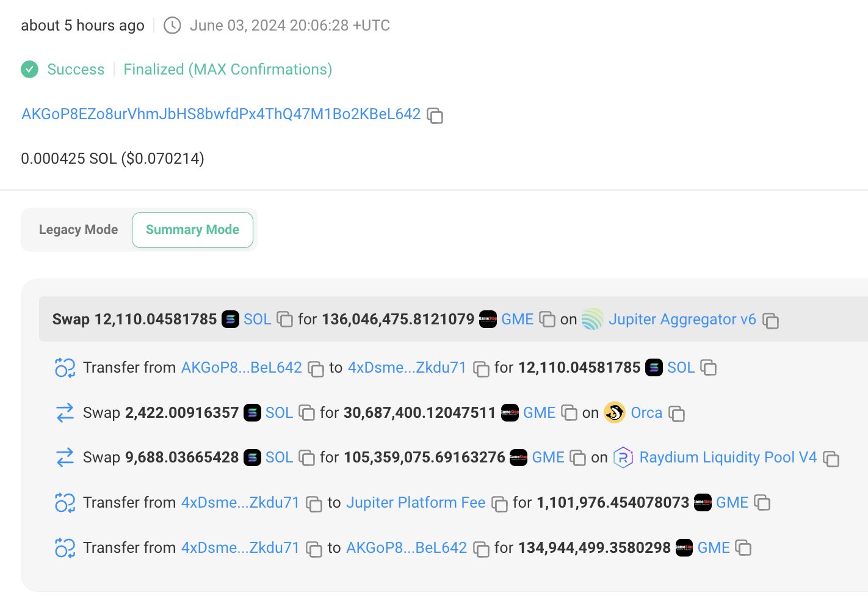Copy the signer address AKGoP8EZo8...BeL642
This screenshot has width=868, height=606.
[435, 115]
